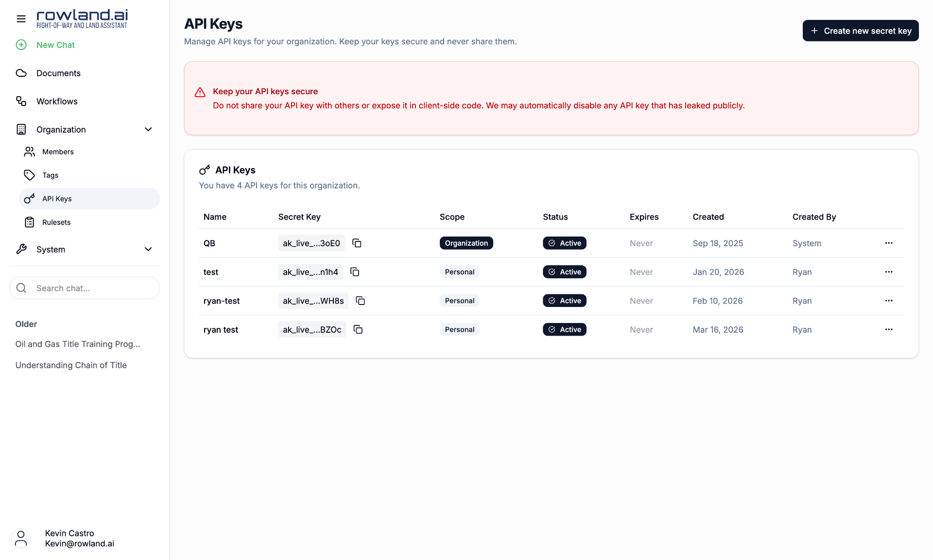Open Oil and Gas Title Training chat

(x=78, y=344)
